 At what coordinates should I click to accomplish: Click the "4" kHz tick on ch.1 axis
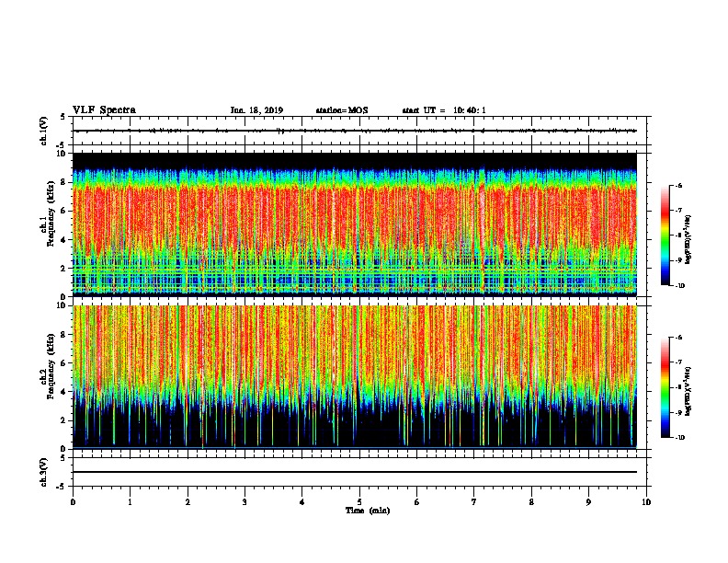click(64, 240)
